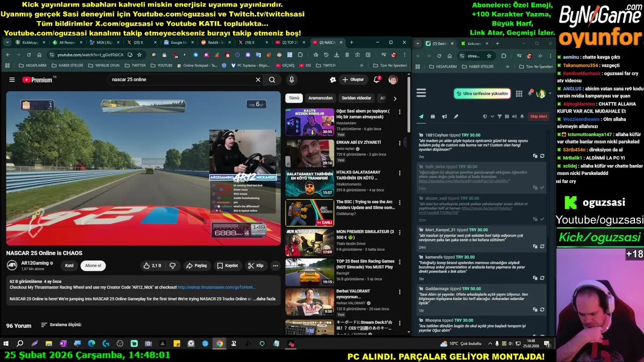
Task: Toggle the bell icon beside Skip Alert
Action: pyautogui.click(x=522, y=117)
